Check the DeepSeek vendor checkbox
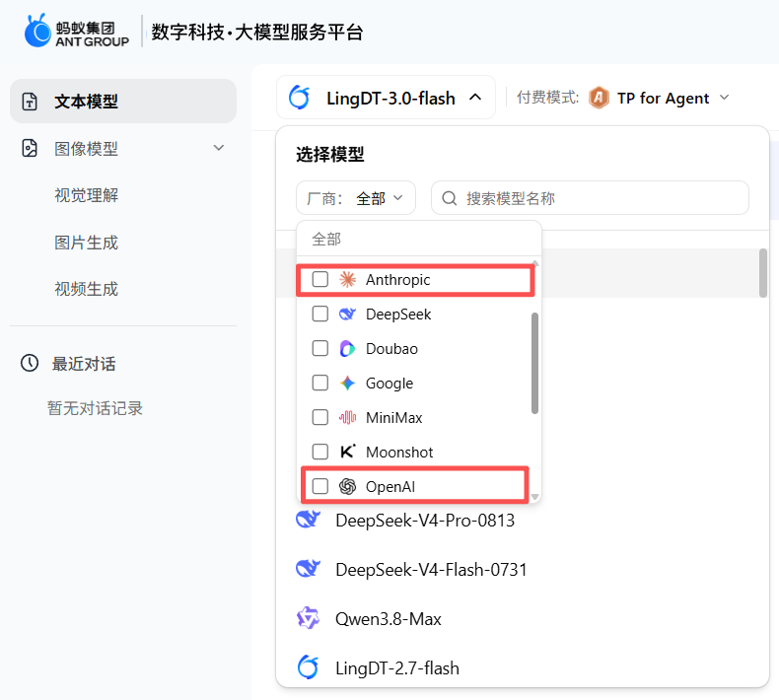This screenshot has width=779, height=700. point(319,314)
